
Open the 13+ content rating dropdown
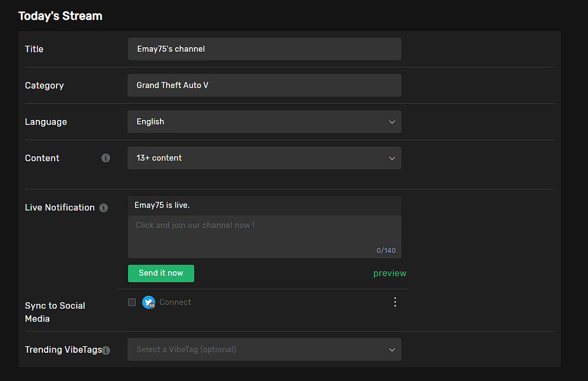264,158
